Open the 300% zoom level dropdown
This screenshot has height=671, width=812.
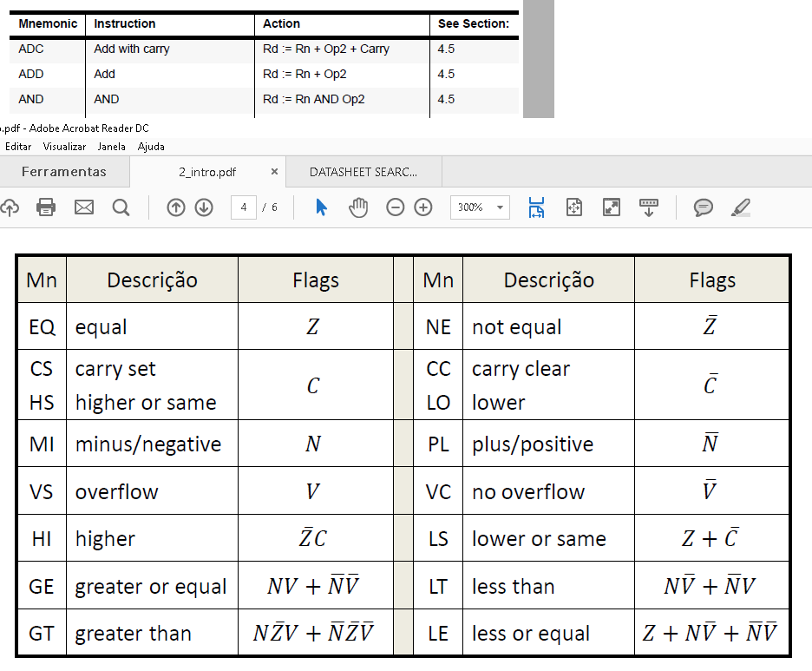point(480,207)
